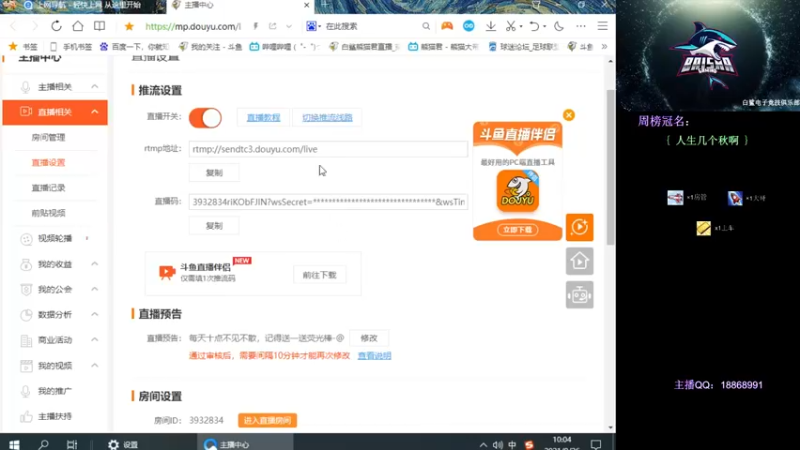
Task: Open the 百度一下 bookmark
Action: [x=135, y=46]
